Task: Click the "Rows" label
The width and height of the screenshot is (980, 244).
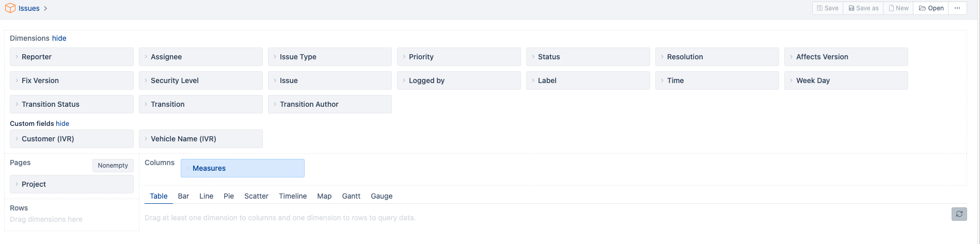Action: [19, 208]
